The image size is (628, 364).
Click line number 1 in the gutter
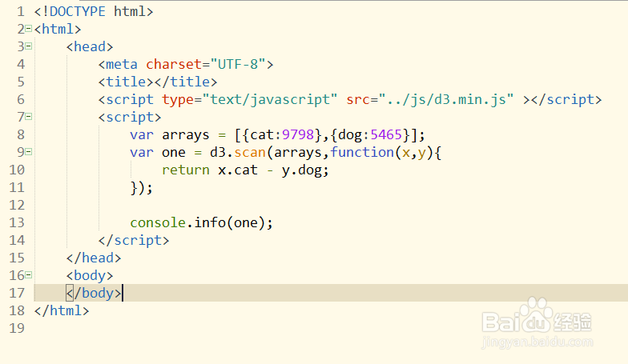point(21,11)
